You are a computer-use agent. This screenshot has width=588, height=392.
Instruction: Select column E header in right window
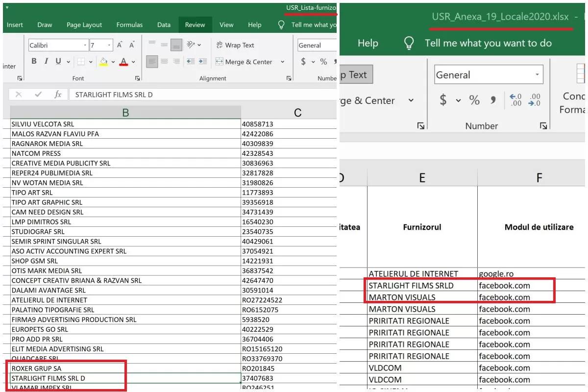point(422,177)
